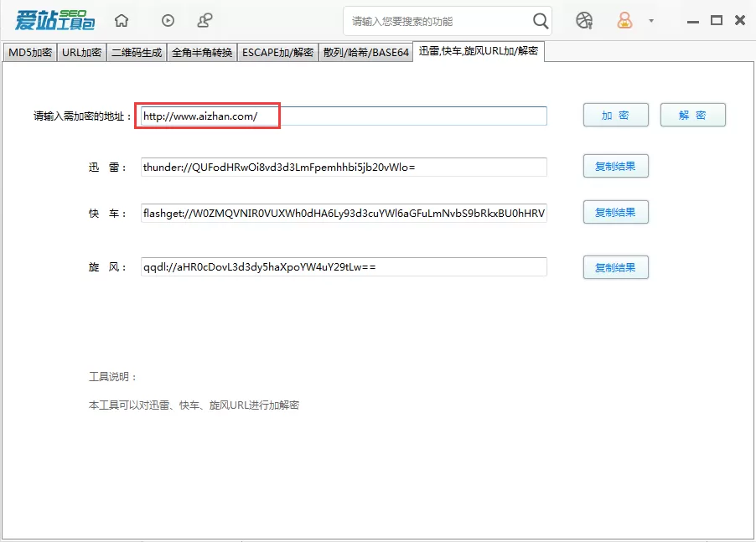Open the orange user account icon

[x=624, y=20]
